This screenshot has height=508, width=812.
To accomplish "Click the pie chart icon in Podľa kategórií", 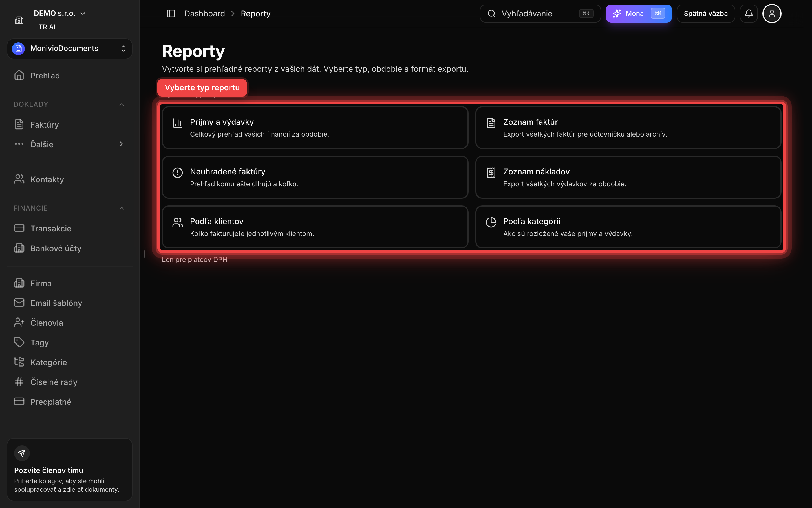I will point(491,222).
